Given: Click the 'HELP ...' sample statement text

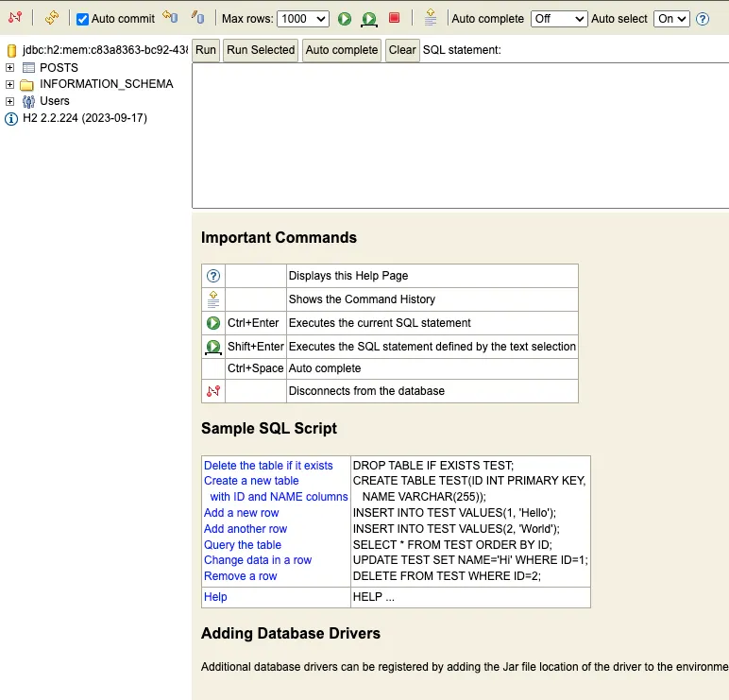Looking at the screenshot, I should click(374, 597).
